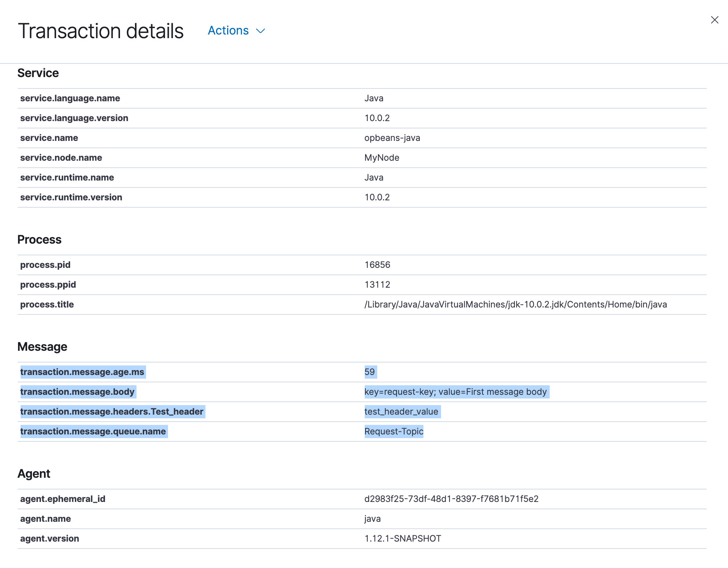728x568 pixels.
Task: Click the transaction.message.queue.name label
Action: (x=93, y=432)
